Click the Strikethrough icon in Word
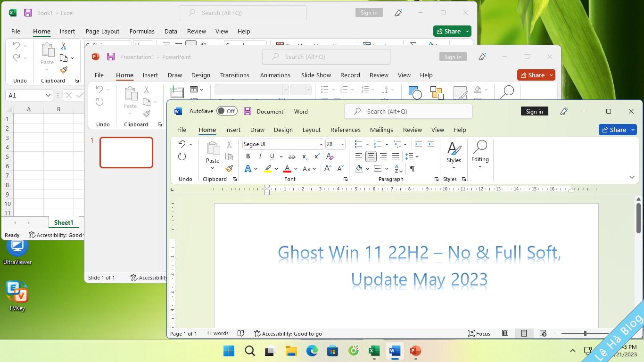The image size is (644, 362). click(292, 156)
